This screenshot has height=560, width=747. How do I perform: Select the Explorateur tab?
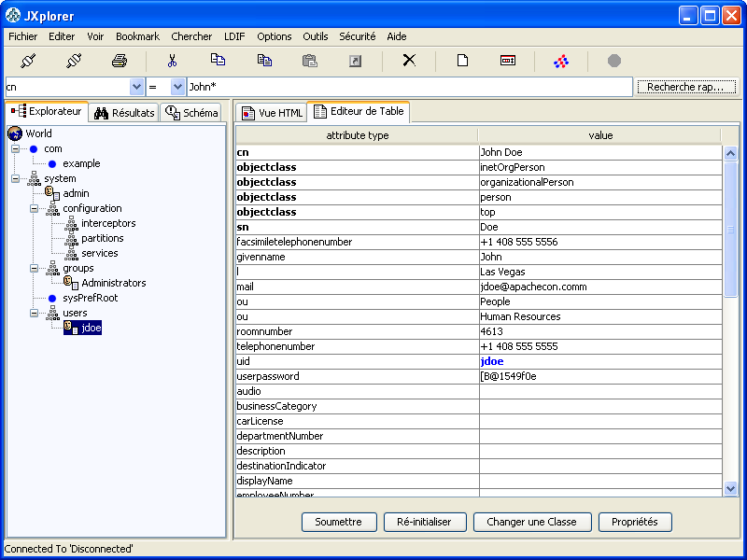[47, 111]
